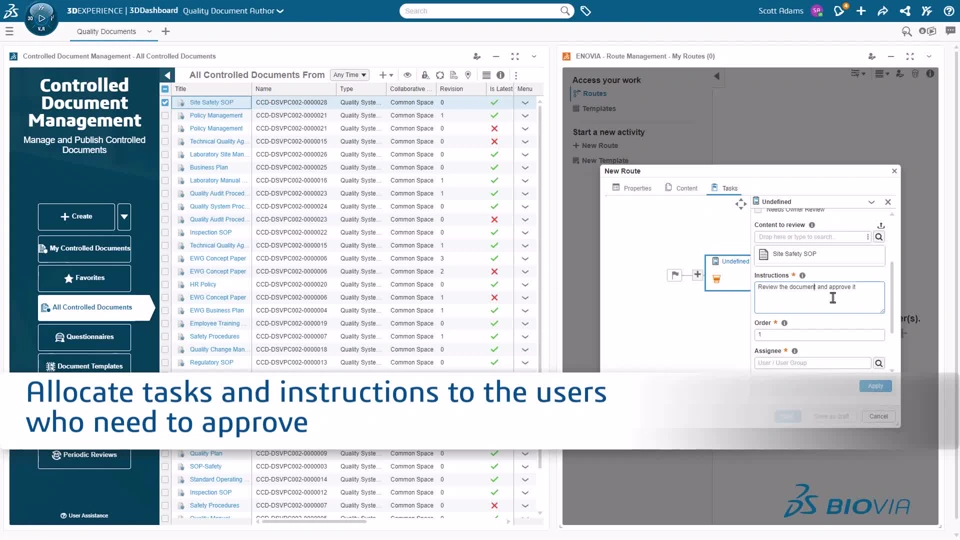Open the Site Safety SOP document link

211,103
